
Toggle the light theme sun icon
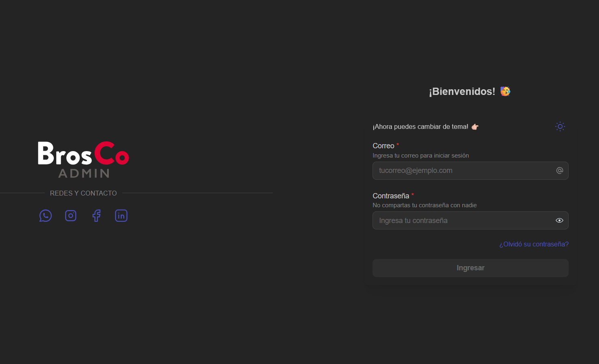click(560, 126)
